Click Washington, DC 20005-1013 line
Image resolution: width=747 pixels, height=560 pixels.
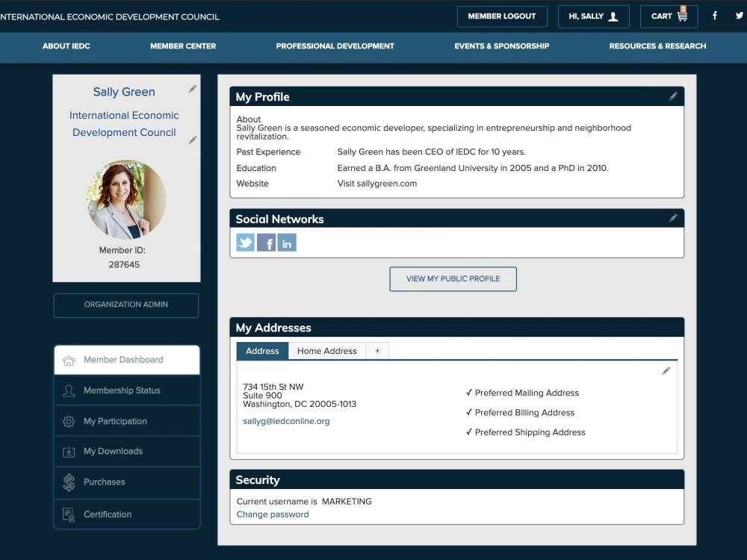click(x=300, y=404)
